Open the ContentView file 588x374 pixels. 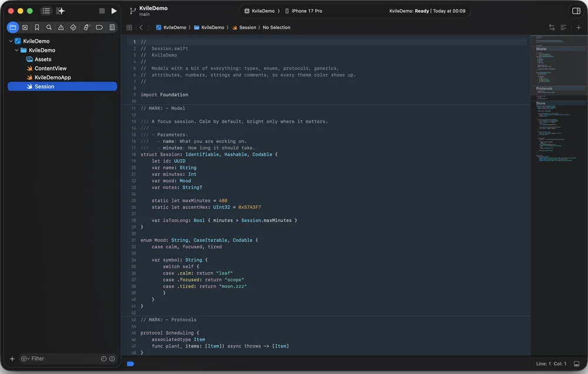[x=51, y=68]
